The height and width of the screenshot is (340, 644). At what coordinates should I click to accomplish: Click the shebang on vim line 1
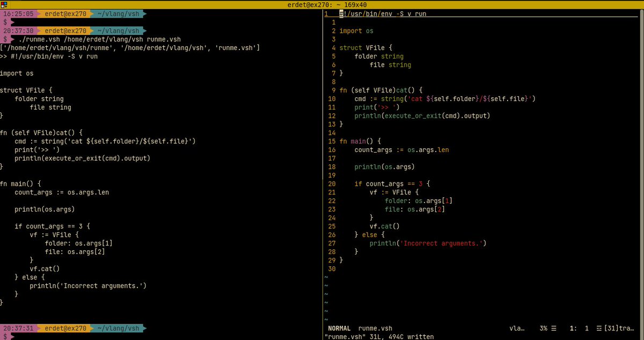[x=383, y=13]
